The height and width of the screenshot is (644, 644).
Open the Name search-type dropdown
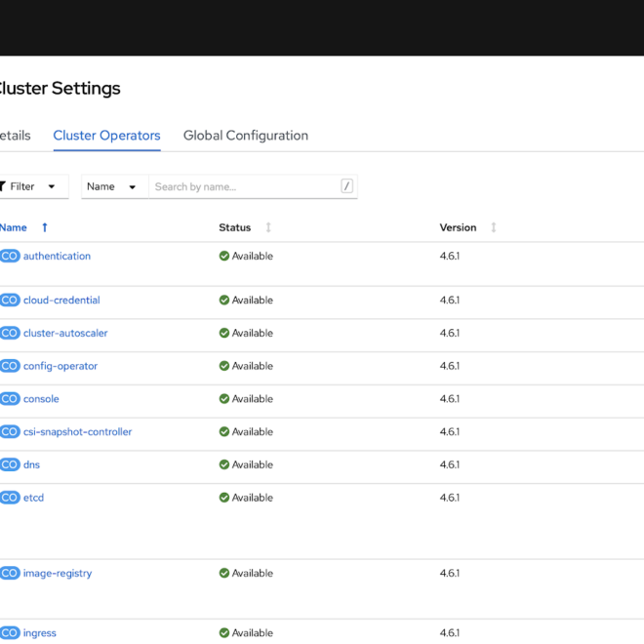[x=114, y=186]
